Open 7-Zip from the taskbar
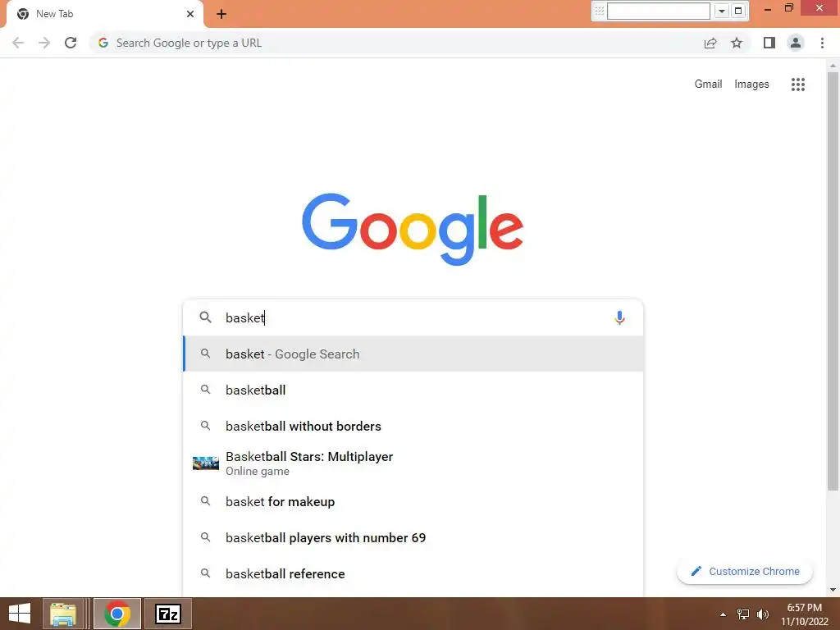The image size is (840, 630). click(167, 614)
